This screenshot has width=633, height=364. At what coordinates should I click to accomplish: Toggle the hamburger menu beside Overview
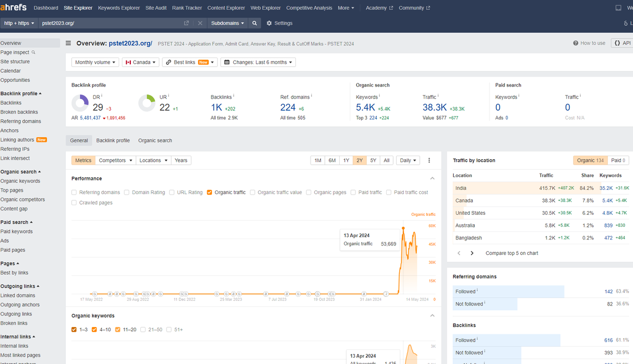(x=68, y=43)
